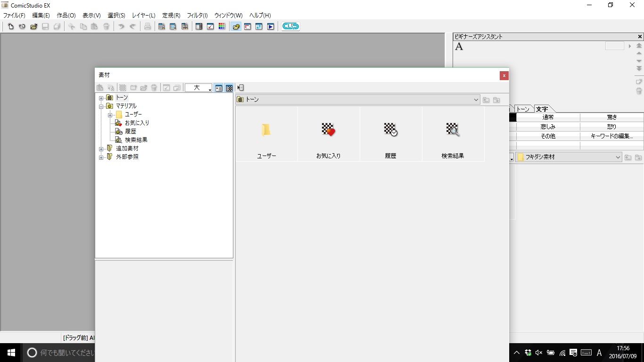Click the 怒り keyword button

coord(612,127)
